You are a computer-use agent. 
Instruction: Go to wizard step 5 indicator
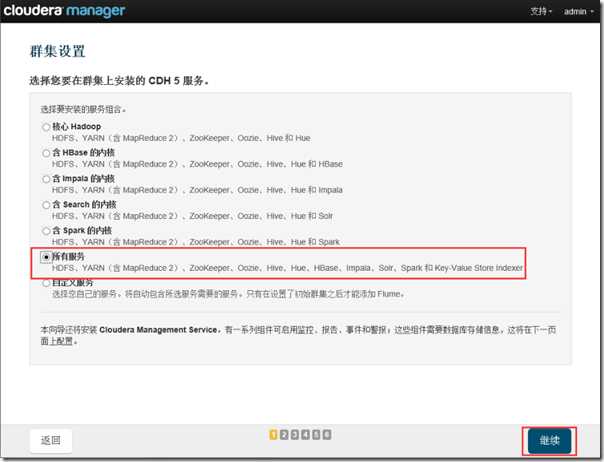tap(316, 435)
